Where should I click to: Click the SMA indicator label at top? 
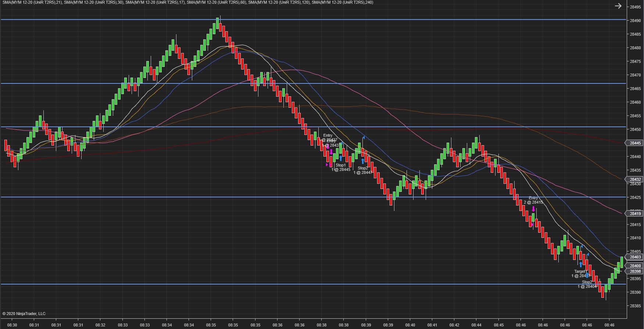187,3
